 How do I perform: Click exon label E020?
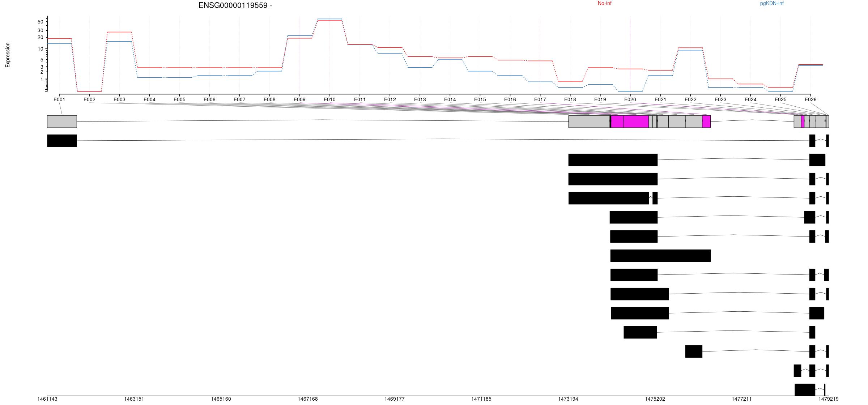pos(630,99)
